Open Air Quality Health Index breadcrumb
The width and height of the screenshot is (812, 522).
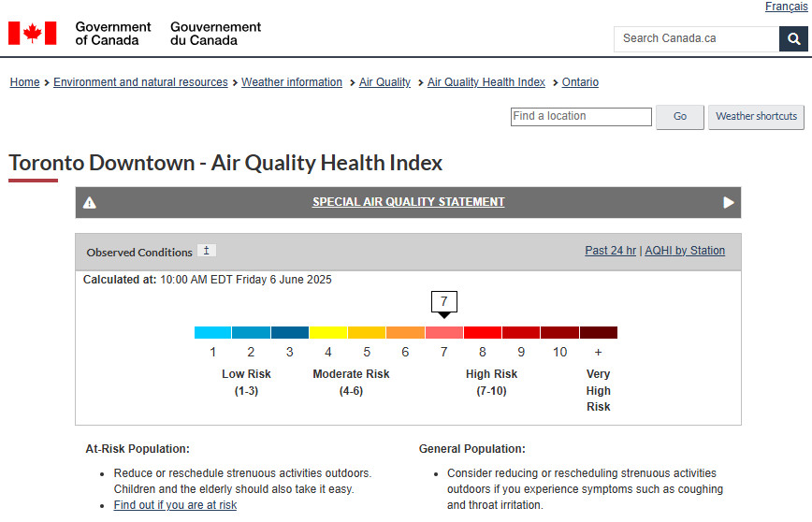(x=486, y=81)
